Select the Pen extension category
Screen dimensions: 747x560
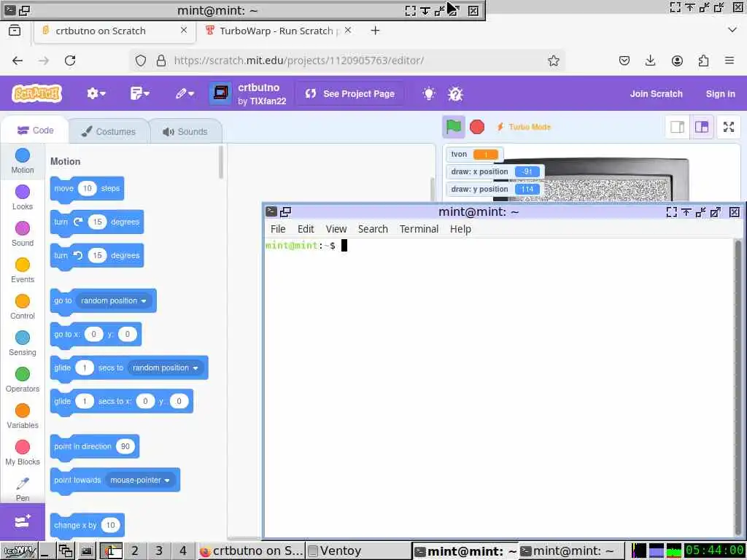point(23,489)
